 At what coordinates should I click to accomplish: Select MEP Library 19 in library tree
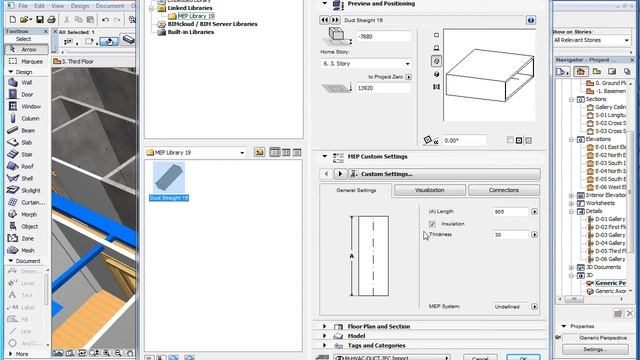[196, 16]
